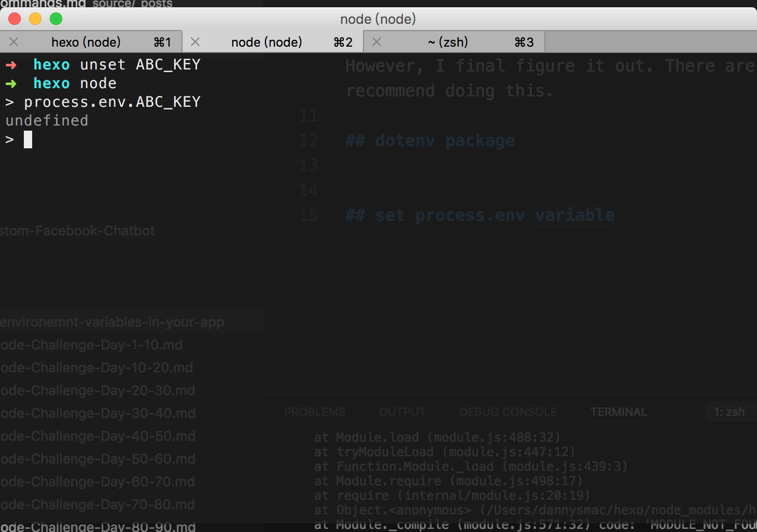Open the PROBLEMS panel tab in editor
757x532 pixels.
point(315,412)
